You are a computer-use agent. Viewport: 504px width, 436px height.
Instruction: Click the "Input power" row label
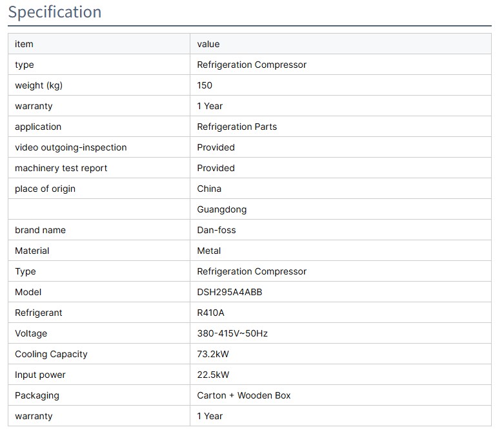point(40,375)
